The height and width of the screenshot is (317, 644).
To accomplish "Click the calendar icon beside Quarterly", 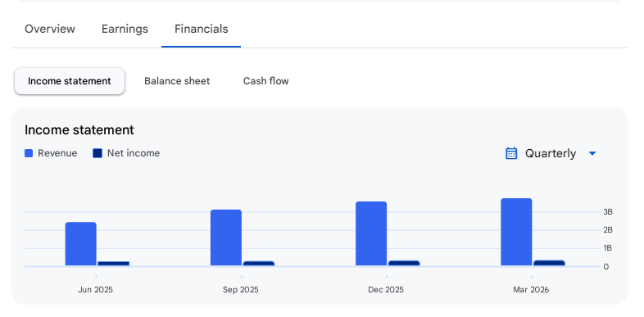I will point(511,153).
